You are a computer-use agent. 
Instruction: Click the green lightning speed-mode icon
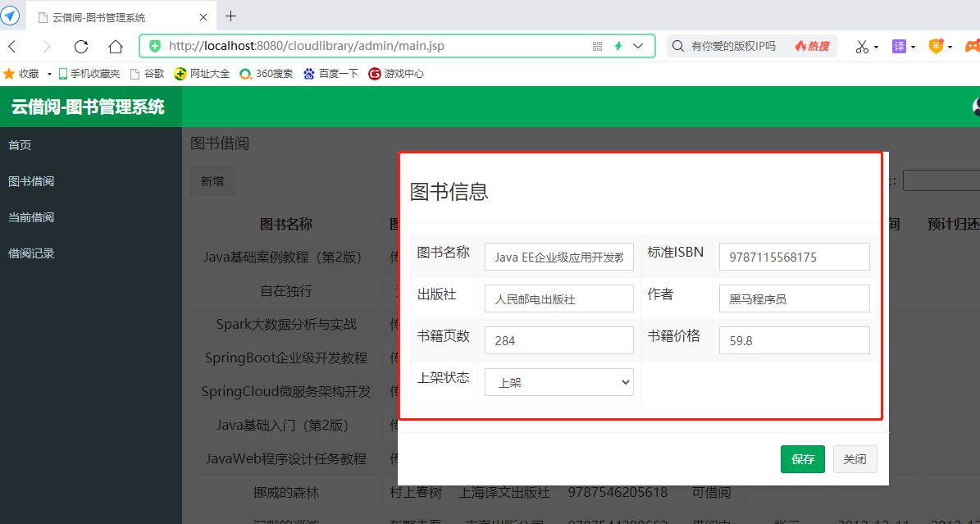[618, 46]
